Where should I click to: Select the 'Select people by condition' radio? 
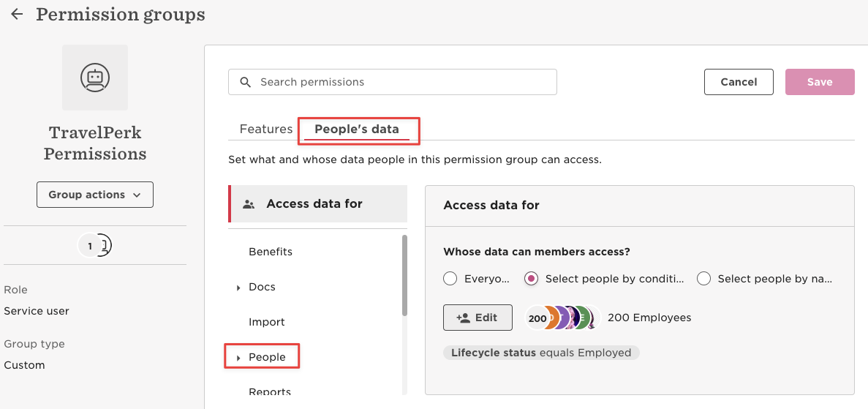[532, 279]
